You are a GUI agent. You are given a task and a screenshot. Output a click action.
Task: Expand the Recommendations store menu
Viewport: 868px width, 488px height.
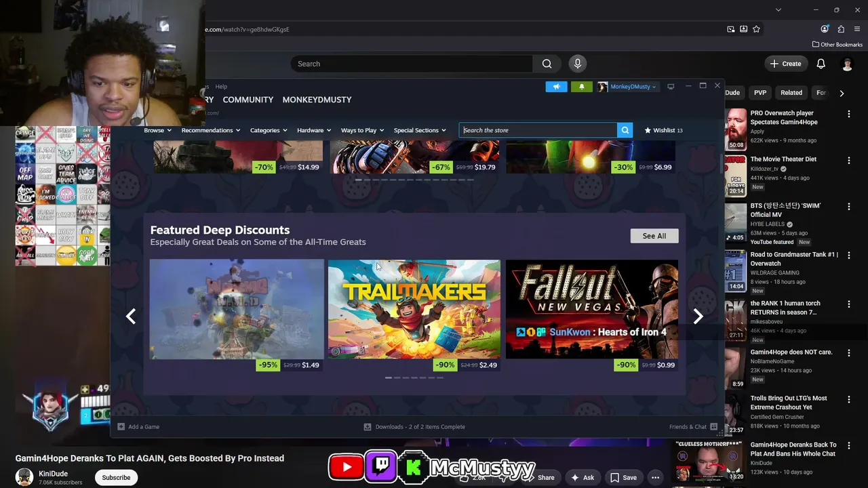(211, 130)
